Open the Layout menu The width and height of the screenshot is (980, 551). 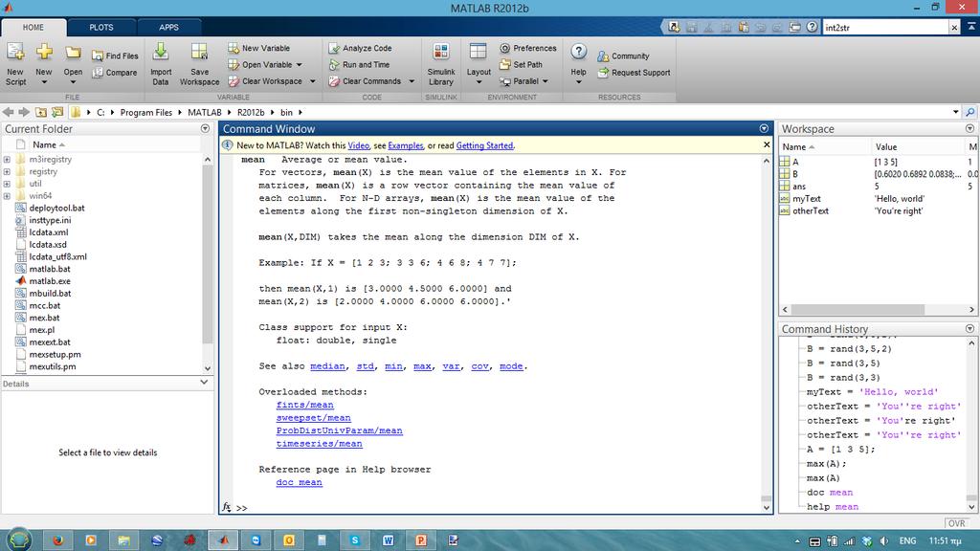[479, 64]
